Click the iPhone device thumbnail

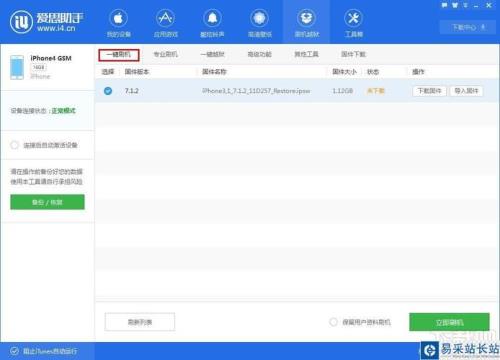(x=17, y=67)
